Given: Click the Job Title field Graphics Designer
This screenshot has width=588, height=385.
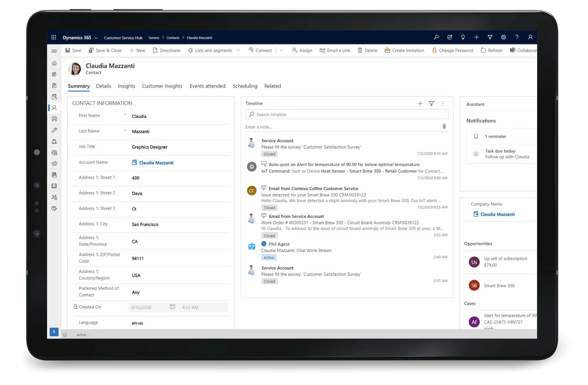Looking at the screenshot, I should (180, 147).
